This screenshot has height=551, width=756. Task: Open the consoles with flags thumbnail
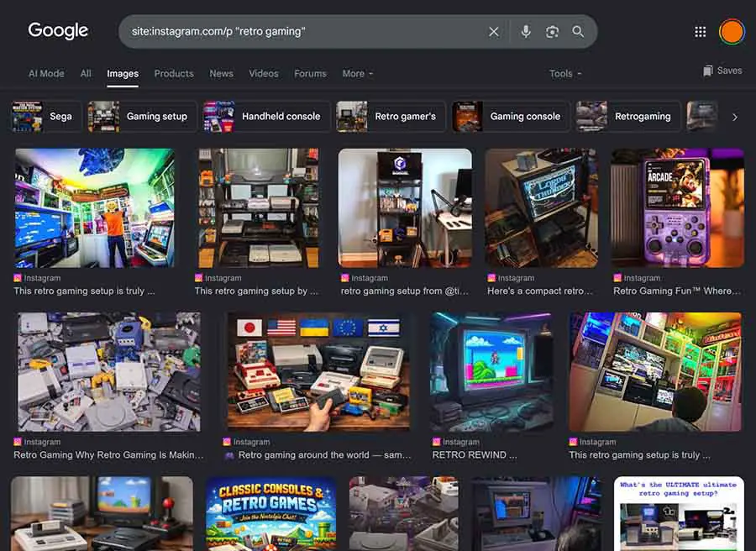[318, 371]
